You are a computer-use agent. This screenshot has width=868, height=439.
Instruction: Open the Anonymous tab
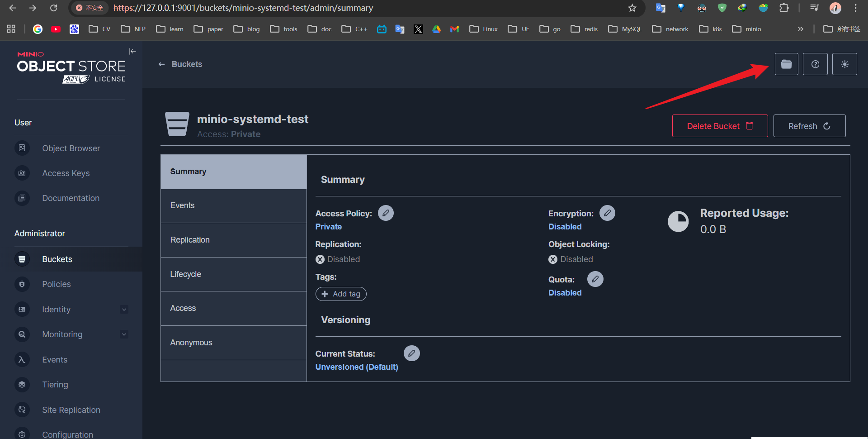coord(234,343)
